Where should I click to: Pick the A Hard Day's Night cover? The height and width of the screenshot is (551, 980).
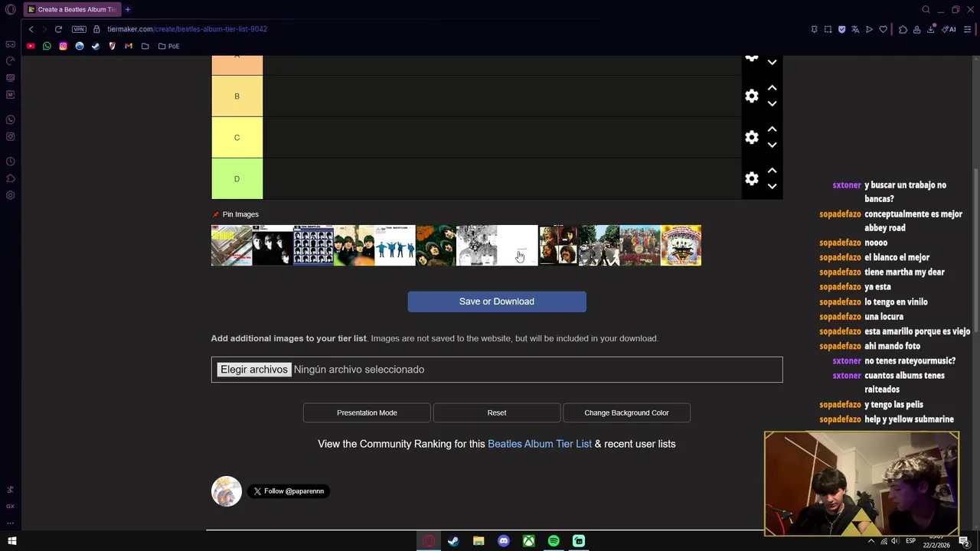(313, 245)
